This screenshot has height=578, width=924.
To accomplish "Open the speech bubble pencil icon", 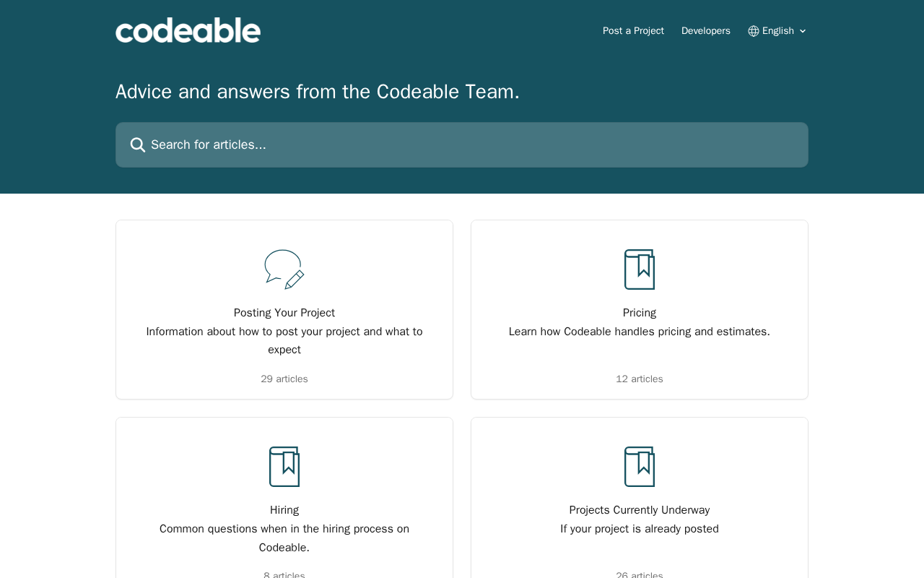I will (284, 269).
